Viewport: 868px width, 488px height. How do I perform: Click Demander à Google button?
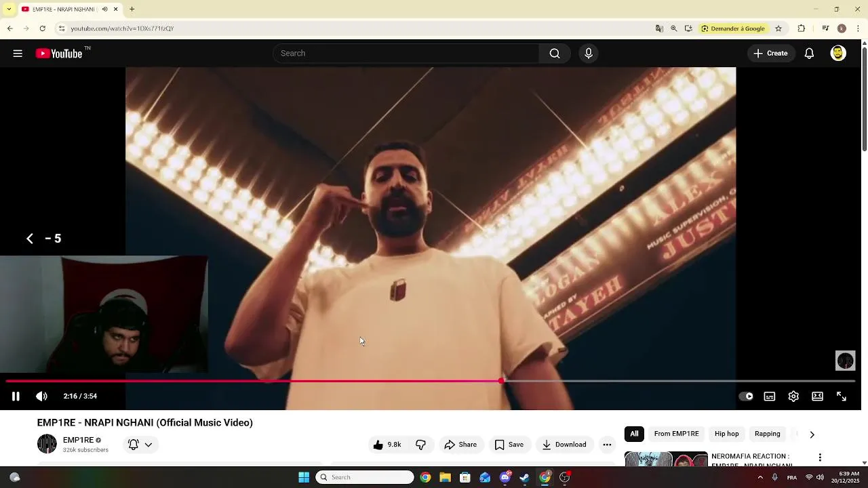click(x=733, y=28)
